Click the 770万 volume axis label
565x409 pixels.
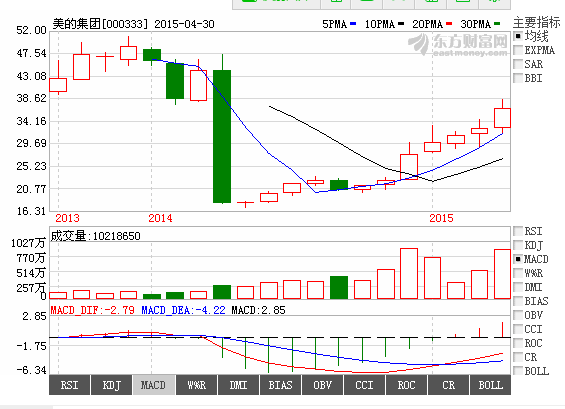[31, 258]
